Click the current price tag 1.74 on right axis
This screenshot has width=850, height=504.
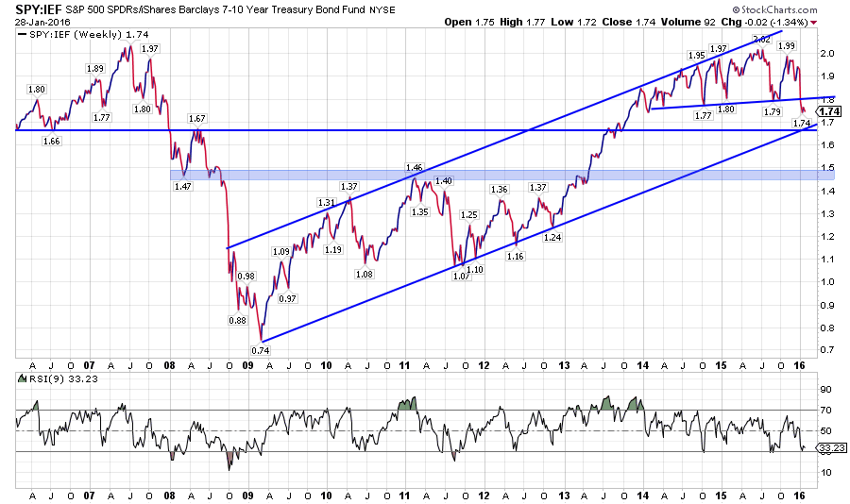click(829, 111)
